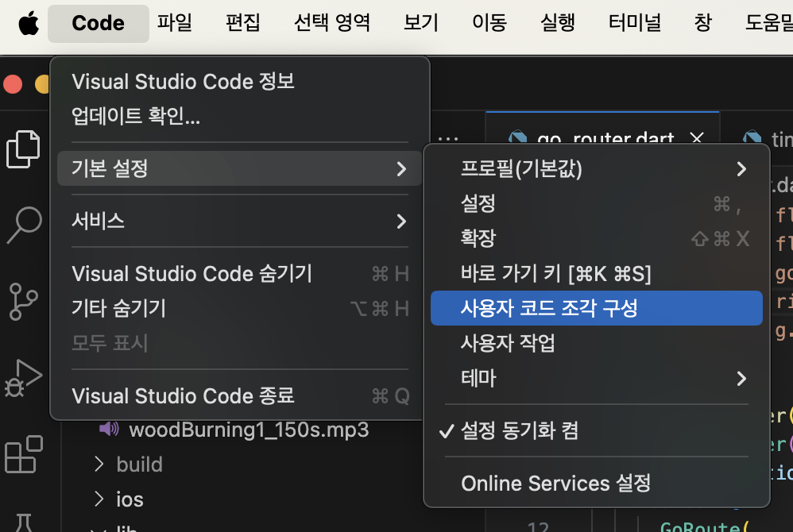The height and width of the screenshot is (532, 793).
Task: Open the Apple menu
Action: (29, 23)
